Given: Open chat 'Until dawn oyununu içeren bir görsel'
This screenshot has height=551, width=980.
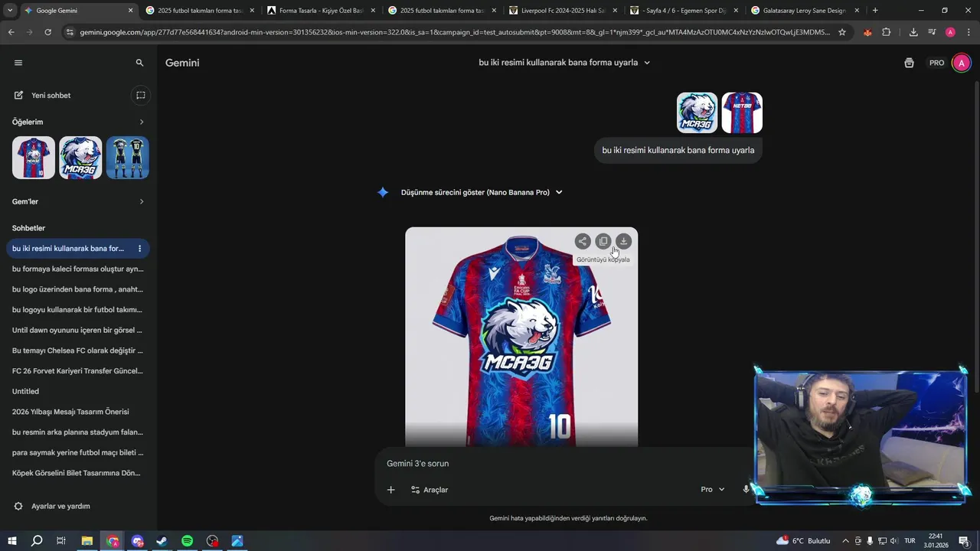Looking at the screenshot, I should (x=77, y=330).
